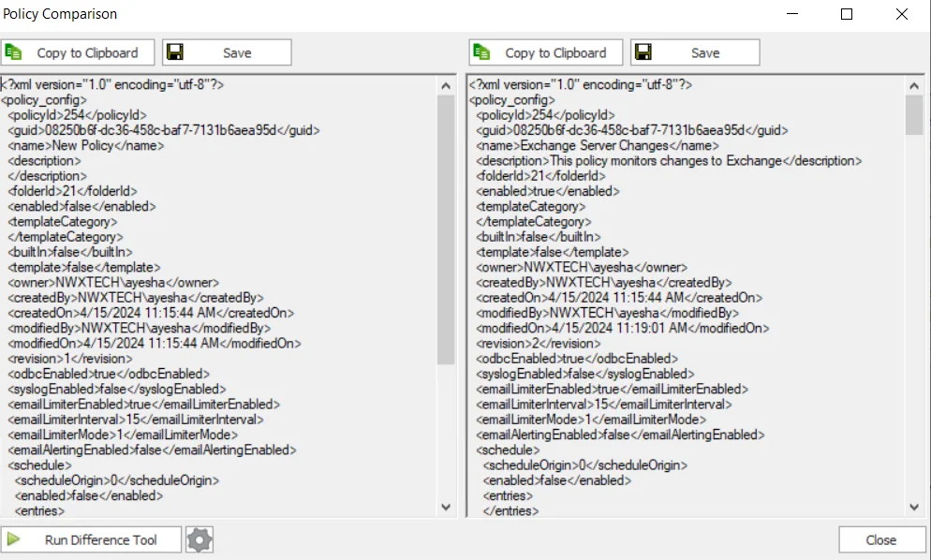Click right pane template false line

click(x=553, y=252)
